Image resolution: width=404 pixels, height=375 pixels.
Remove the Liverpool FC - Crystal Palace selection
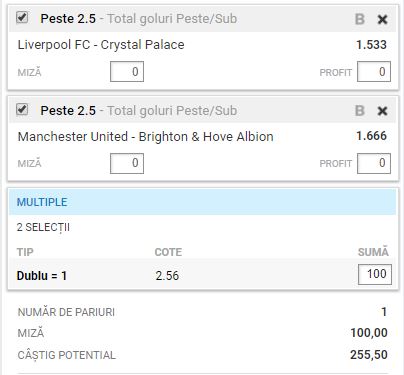coord(382,19)
